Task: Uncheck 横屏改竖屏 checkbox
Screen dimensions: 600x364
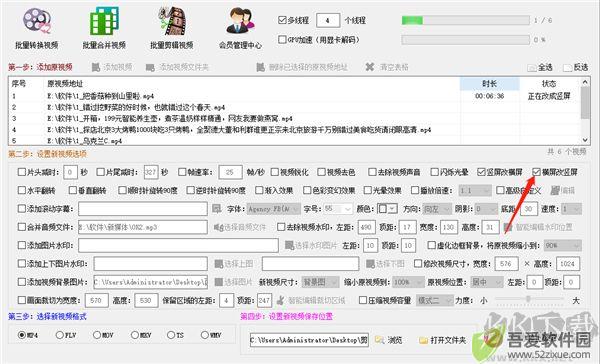Action: pyautogui.click(x=536, y=172)
